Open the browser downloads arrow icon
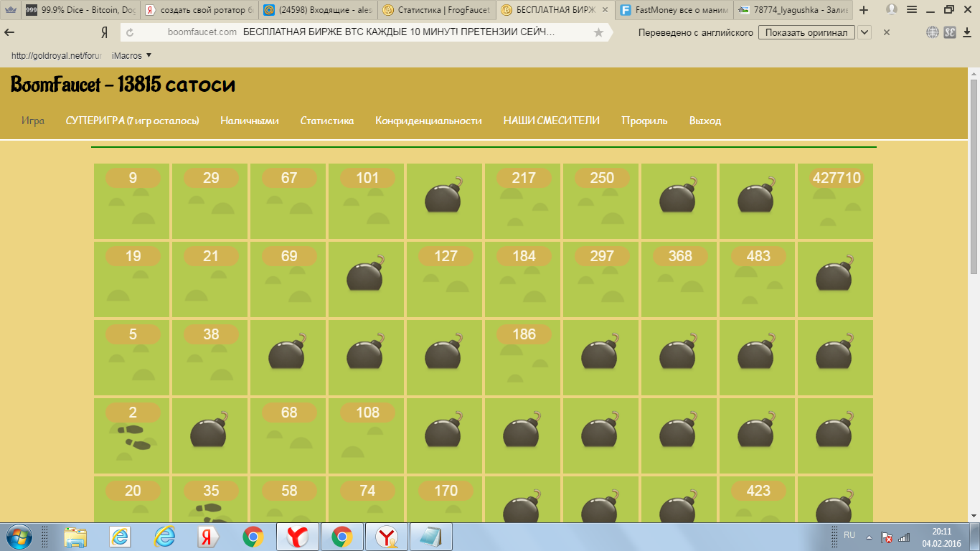 pos(968,32)
